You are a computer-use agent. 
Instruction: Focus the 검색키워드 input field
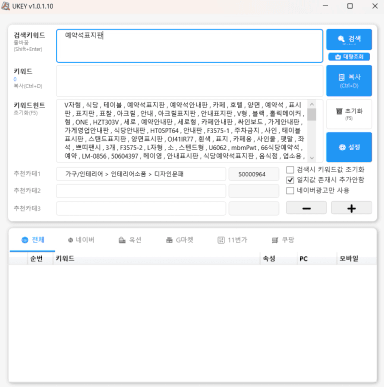pos(189,46)
